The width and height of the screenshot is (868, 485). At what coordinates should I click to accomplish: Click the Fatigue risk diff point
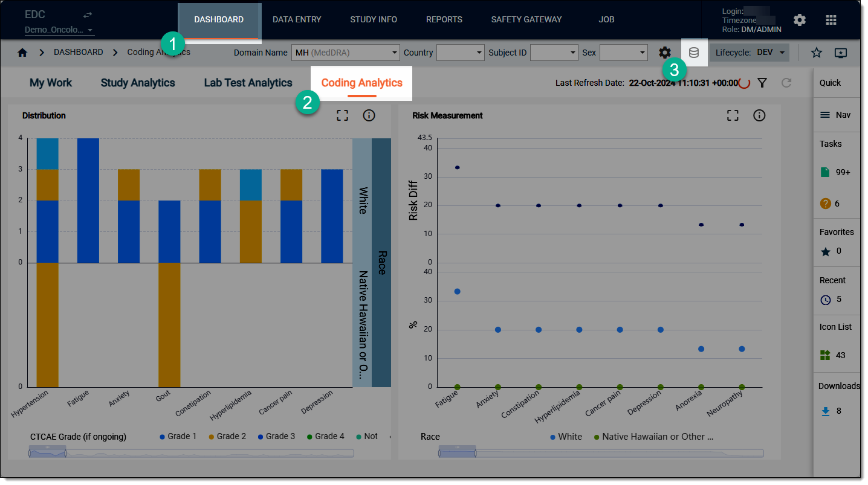458,167
